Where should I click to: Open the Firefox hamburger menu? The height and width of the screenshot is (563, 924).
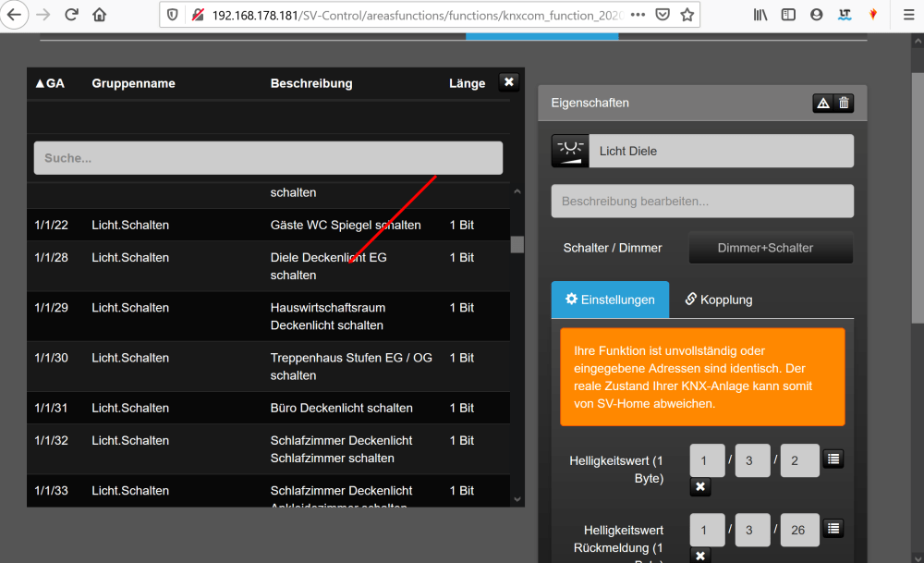(x=908, y=16)
